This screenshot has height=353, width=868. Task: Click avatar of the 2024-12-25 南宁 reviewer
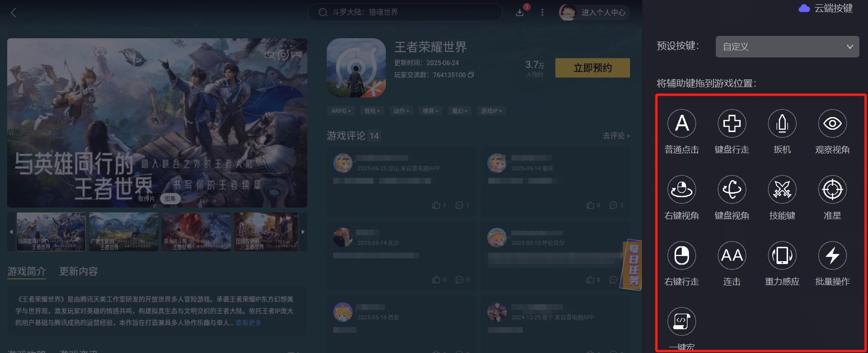pyautogui.click(x=497, y=312)
